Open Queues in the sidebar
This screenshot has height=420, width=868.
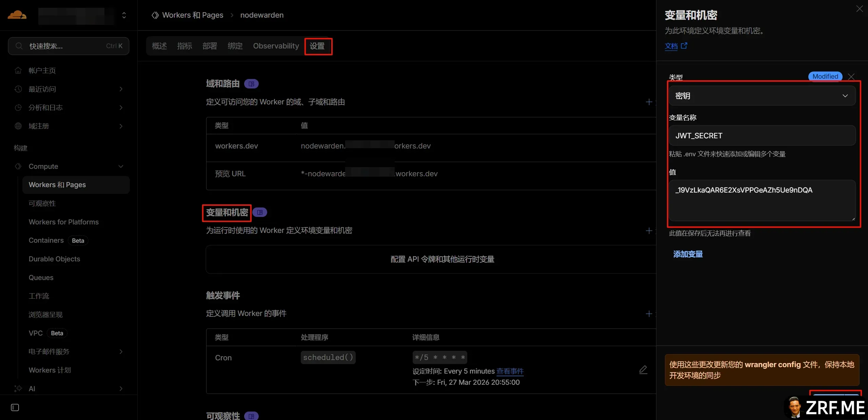41,278
